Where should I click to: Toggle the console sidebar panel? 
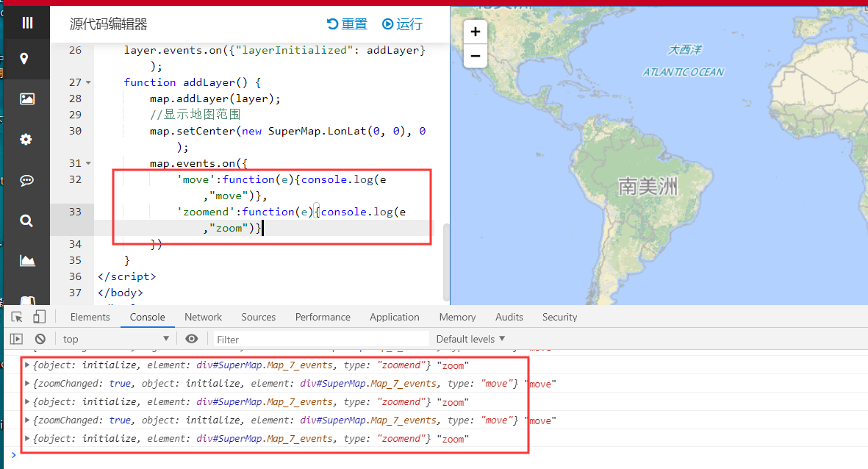16,339
